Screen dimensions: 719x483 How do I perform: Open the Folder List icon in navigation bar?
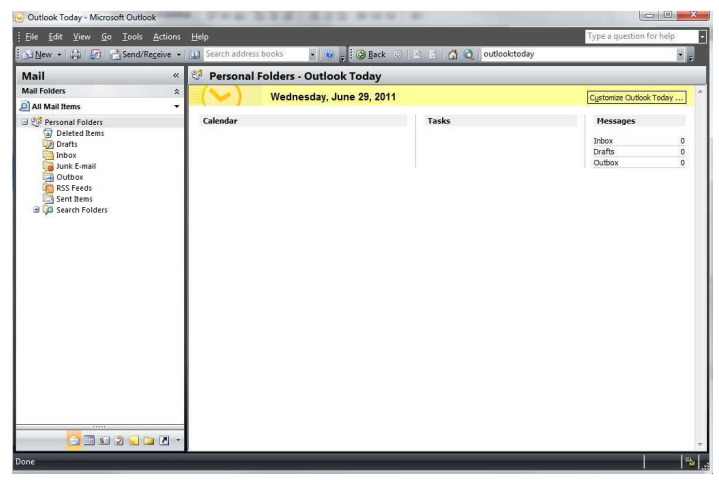(x=149, y=441)
